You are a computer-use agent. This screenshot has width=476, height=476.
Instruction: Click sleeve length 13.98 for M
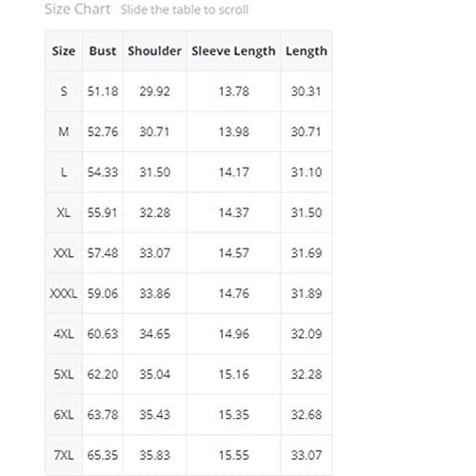[233, 131]
